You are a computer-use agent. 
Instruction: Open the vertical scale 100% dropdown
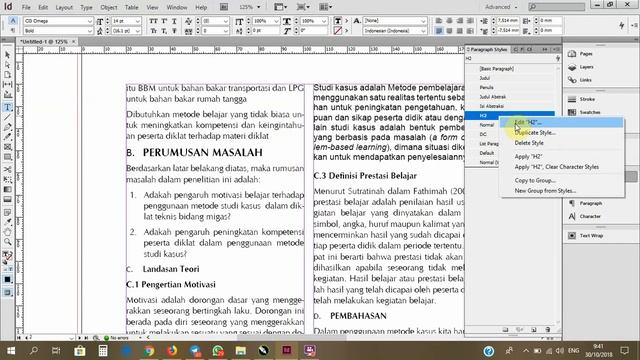tap(265, 21)
